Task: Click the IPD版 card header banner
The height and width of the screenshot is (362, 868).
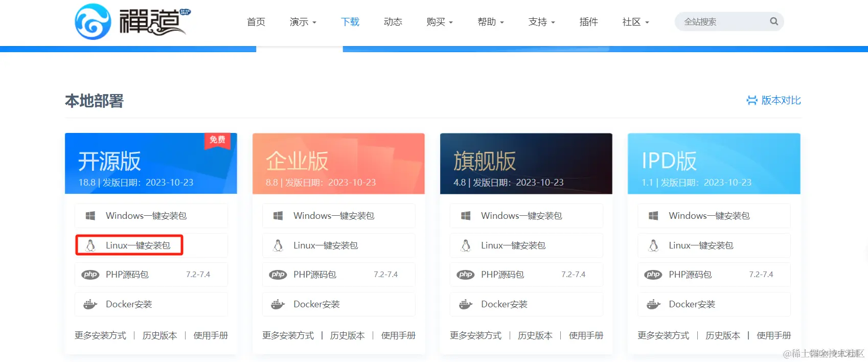Action: (714, 164)
